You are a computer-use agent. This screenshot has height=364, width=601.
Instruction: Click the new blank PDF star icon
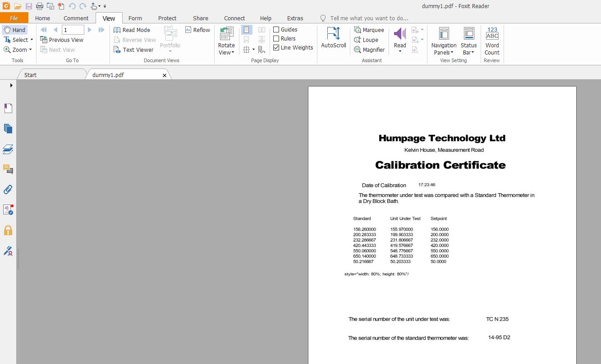(x=61, y=6)
